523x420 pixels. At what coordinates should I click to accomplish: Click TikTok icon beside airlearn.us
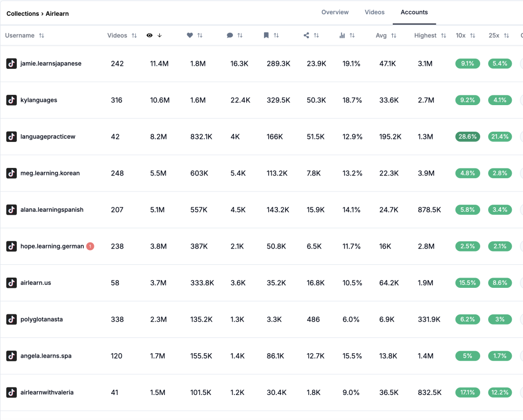11,283
